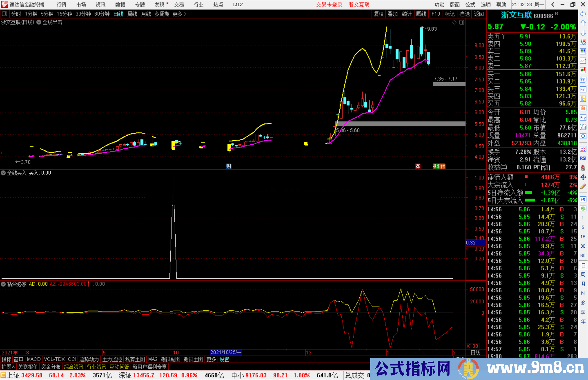The width and height of the screenshot is (588, 380).
Task: Click the 叠加 overlay button
Action: pyautogui.click(x=393, y=14)
